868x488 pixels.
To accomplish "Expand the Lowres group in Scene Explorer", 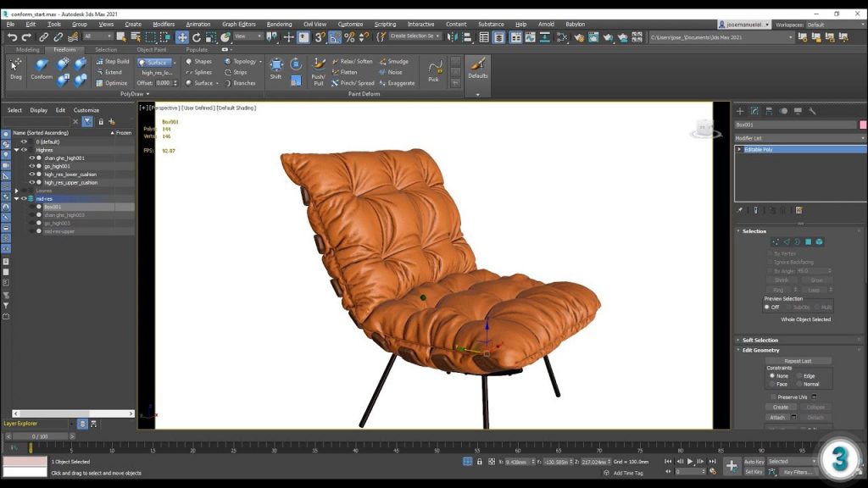I will pyautogui.click(x=16, y=189).
